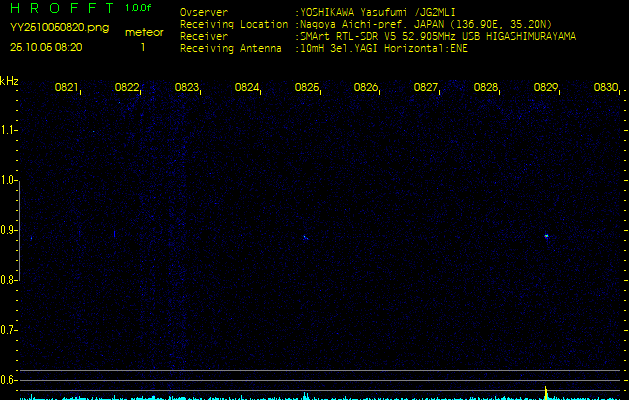The width and height of the screenshot is (629, 400).
Task: Select the file name YY2510050820.png
Action: [59, 28]
